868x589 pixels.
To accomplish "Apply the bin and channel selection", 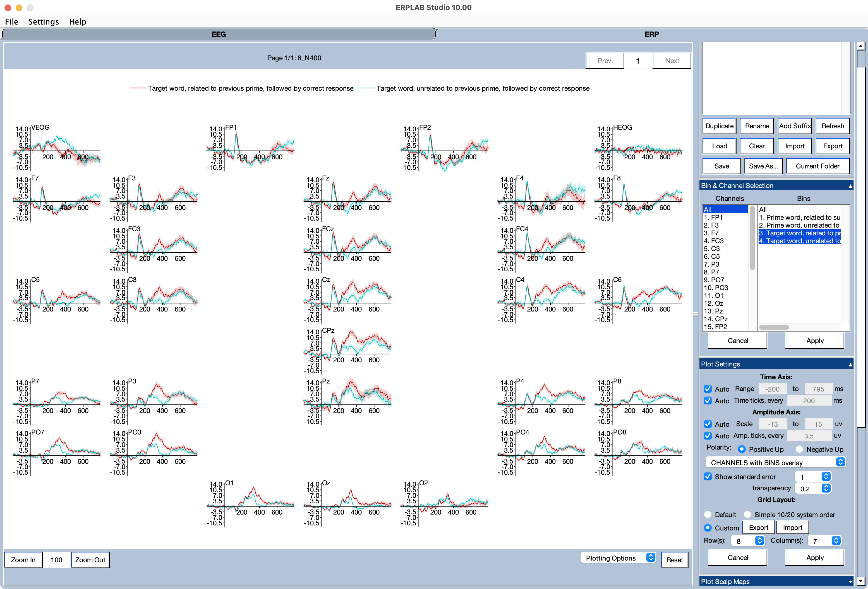I will (815, 341).
